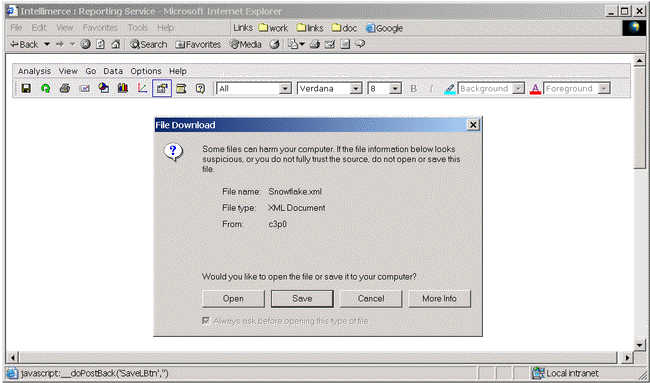The width and height of the screenshot is (650, 383).
Task: Click the foreground red A color icon
Action: point(535,89)
